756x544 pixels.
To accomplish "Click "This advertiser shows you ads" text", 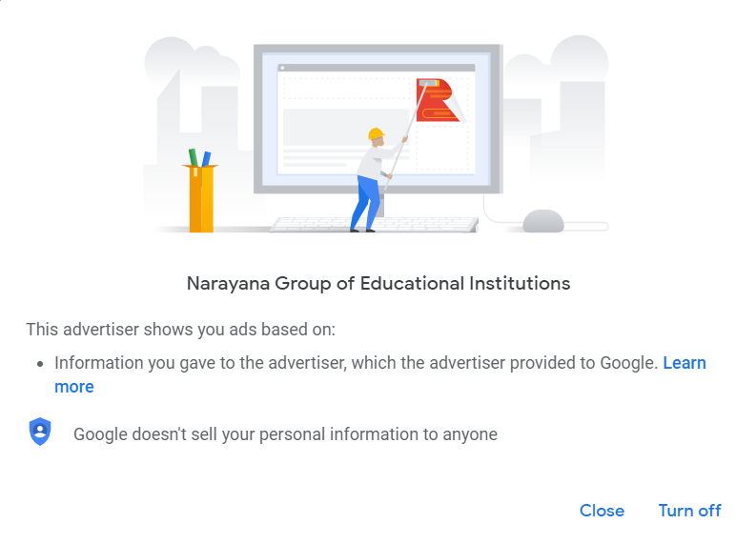I will (x=180, y=330).
